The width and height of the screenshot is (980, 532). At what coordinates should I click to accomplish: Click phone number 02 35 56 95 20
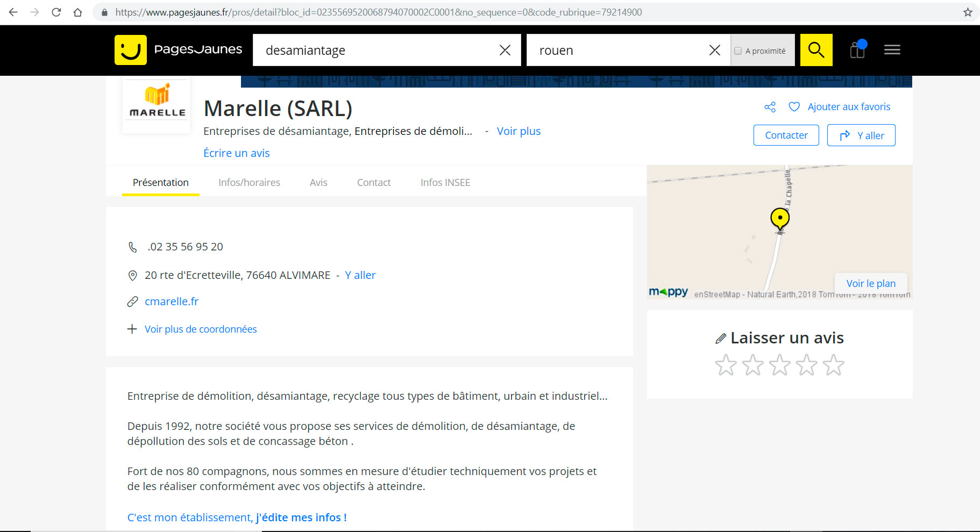[186, 247]
